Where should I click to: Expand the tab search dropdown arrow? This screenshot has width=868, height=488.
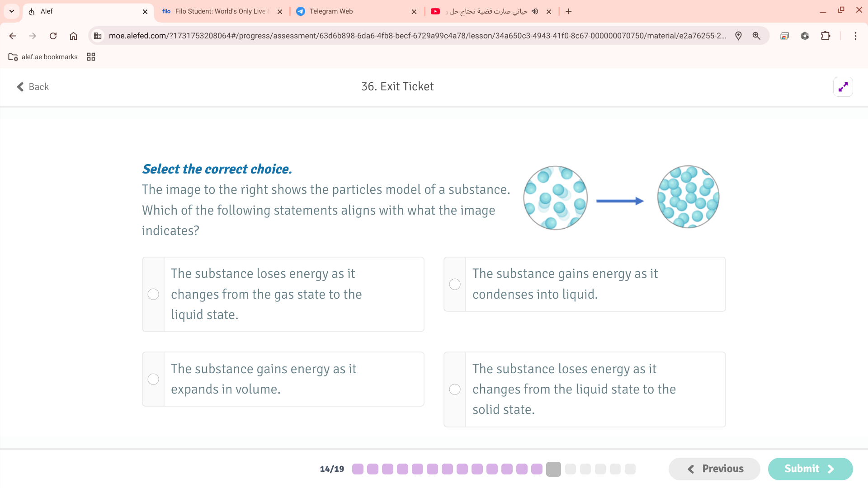click(x=12, y=11)
